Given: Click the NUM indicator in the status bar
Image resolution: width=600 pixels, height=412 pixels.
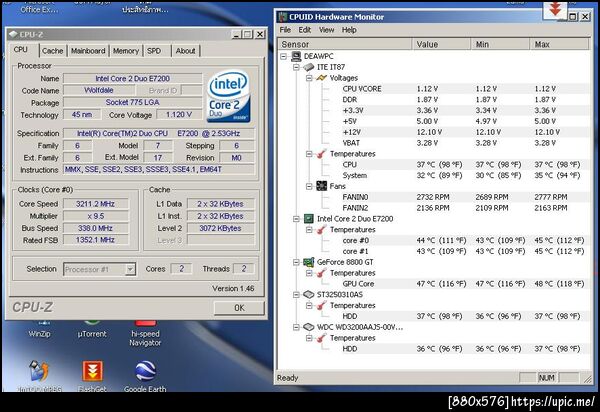Looking at the screenshot, I should (546, 378).
